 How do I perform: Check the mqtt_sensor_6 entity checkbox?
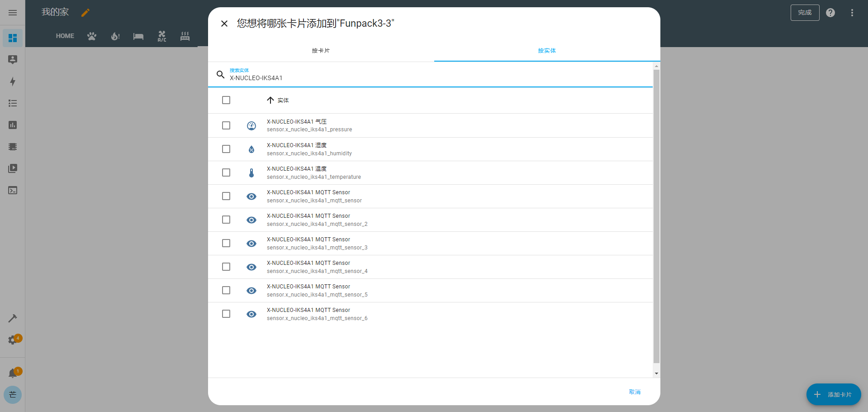[x=226, y=314]
